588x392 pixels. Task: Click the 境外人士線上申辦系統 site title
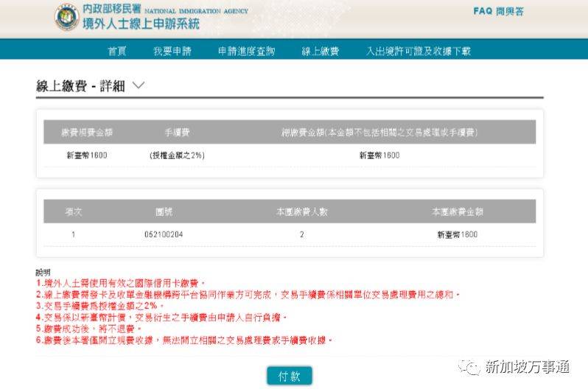click(141, 24)
